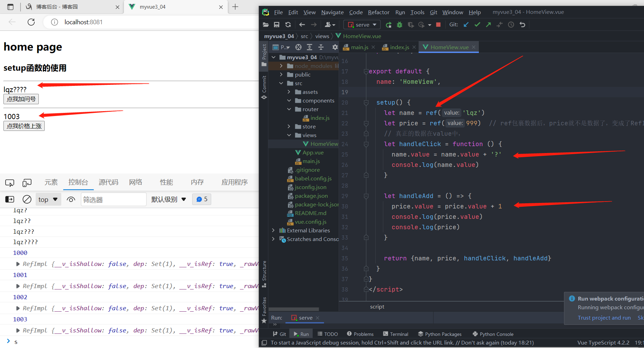Click the Trust project and run link
The width and height of the screenshot is (644, 348).
604,318
